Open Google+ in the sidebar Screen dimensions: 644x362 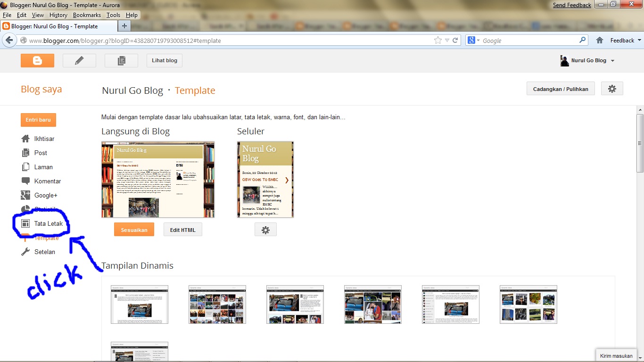tap(46, 195)
